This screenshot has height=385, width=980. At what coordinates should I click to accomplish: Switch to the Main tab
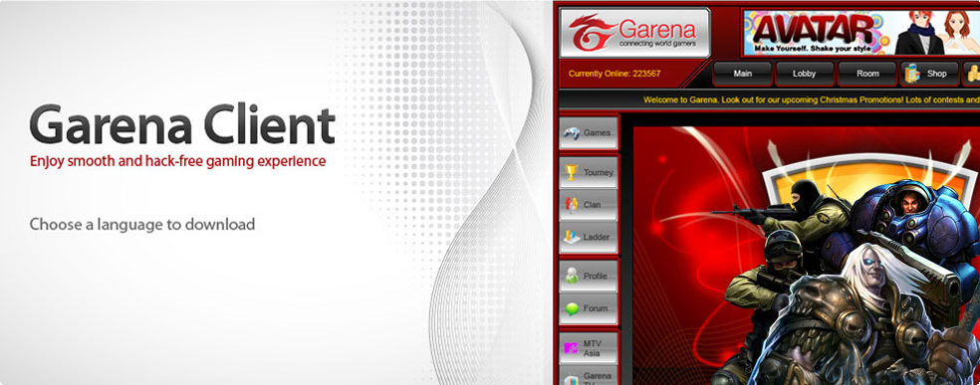[x=743, y=74]
